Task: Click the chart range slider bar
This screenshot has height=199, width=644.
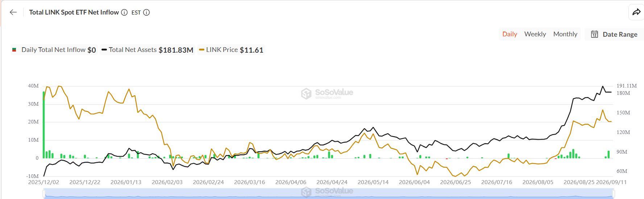Action: point(329,194)
